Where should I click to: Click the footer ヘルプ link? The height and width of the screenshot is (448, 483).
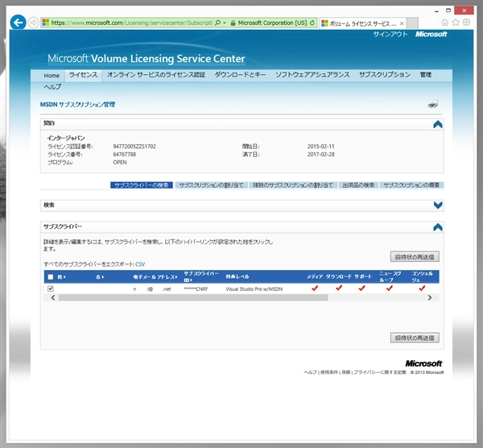(310, 372)
